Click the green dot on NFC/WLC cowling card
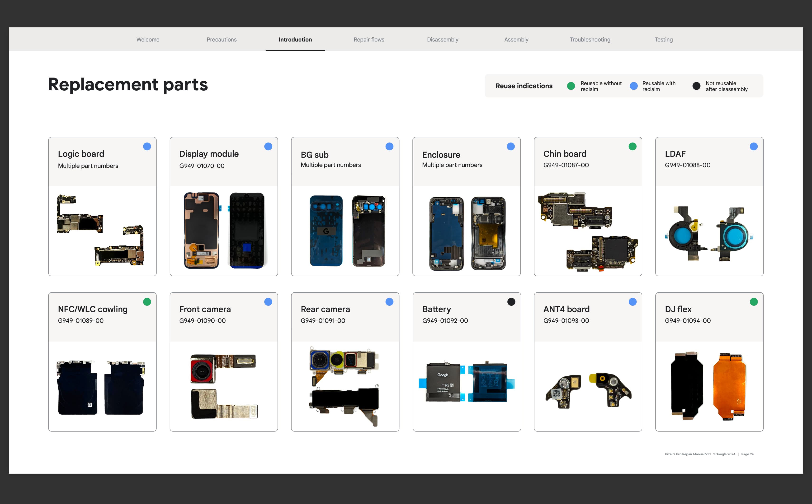Viewport: 812px width, 504px height. point(147,302)
